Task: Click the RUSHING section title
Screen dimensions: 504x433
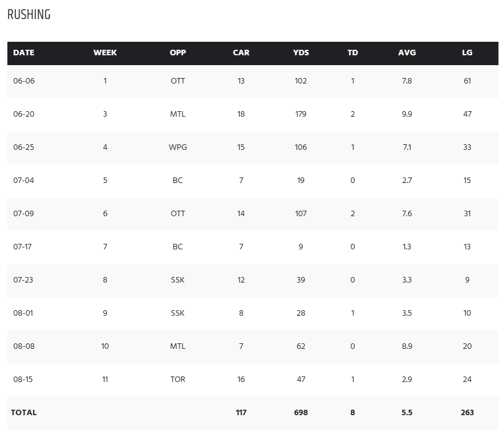Action: [x=29, y=15]
